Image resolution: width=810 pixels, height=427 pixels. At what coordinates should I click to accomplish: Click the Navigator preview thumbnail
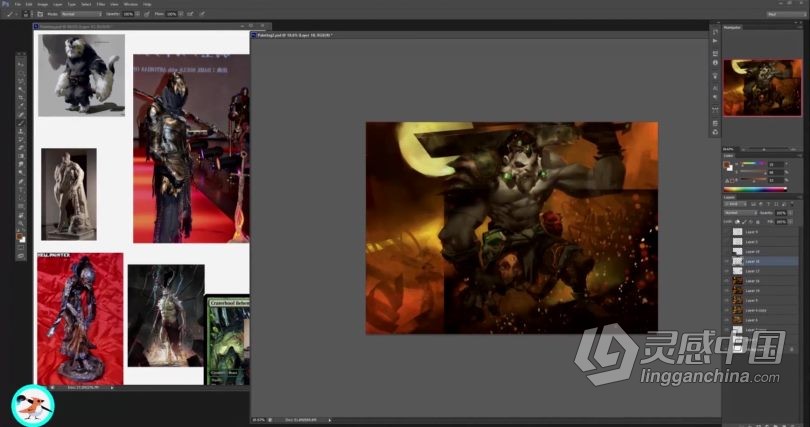click(x=762, y=87)
